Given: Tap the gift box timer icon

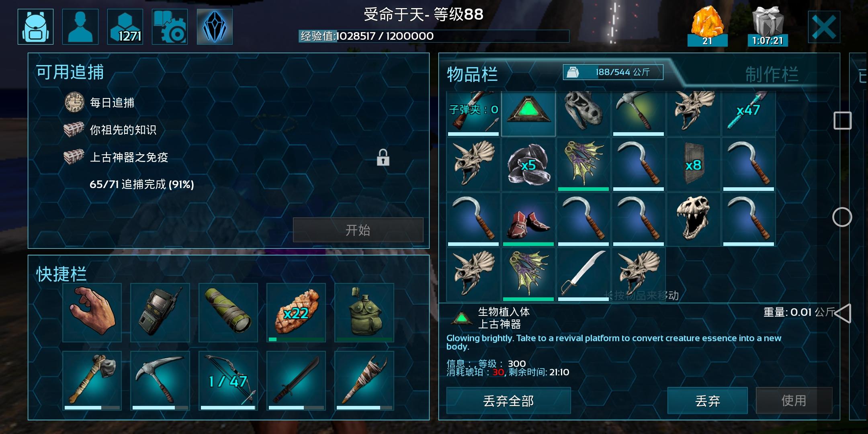Looking at the screenshot, I should point(768,27).
